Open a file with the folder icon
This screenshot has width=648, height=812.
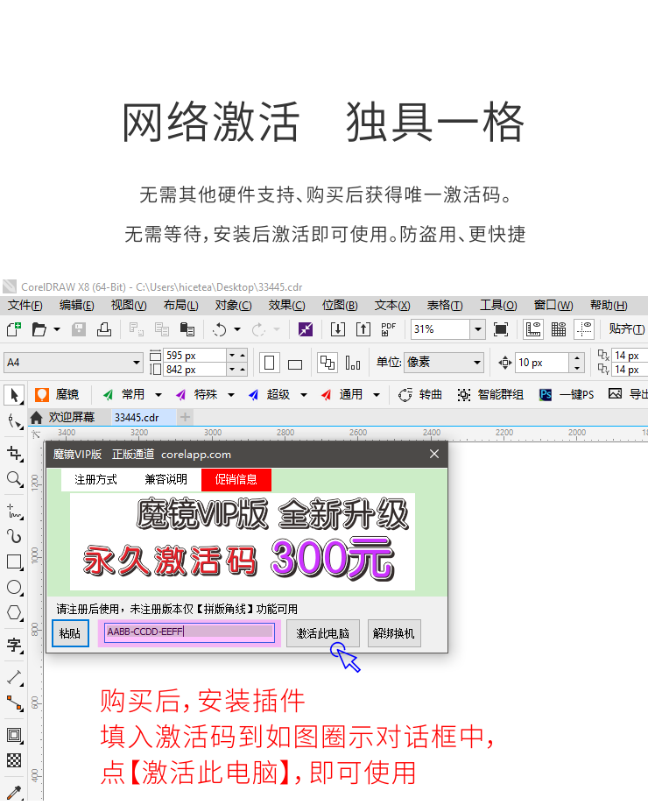pyautogui.click(x=39, y=329)
